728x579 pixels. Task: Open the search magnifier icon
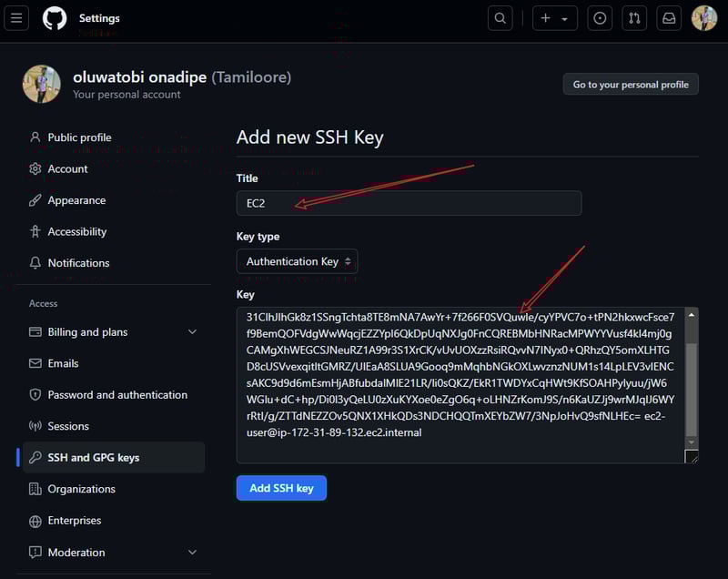click(500, 18)
